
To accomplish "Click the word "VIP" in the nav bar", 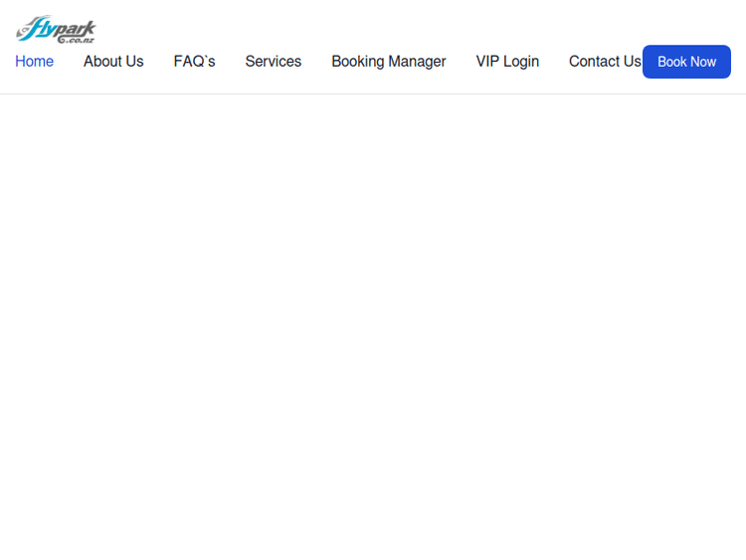I will tap(487, 62).
